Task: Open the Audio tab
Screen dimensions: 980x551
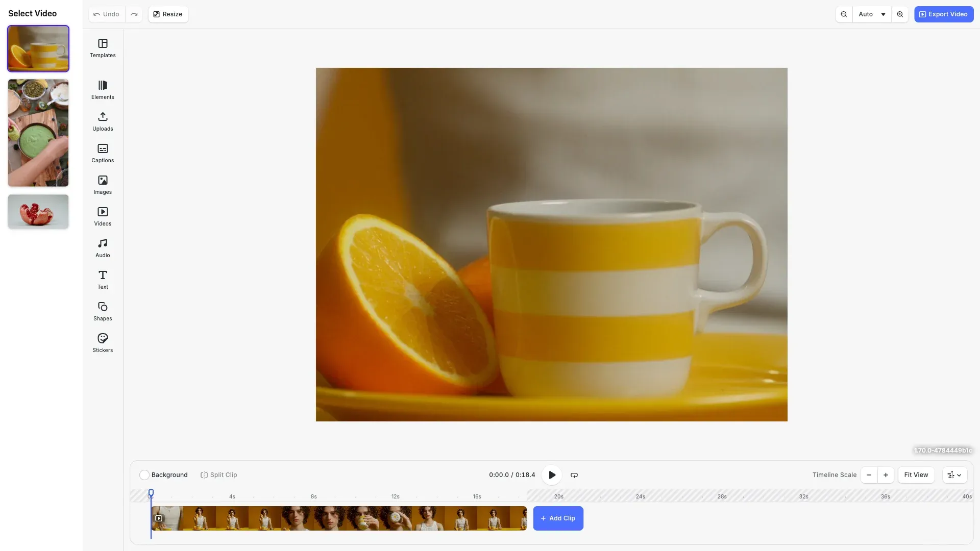Action: point(103,248)
